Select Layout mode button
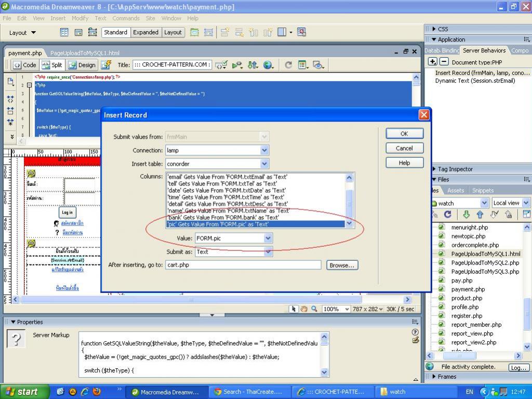Viewport: 532px width, 399px height. pyautogui.click(x=173, y=32)
